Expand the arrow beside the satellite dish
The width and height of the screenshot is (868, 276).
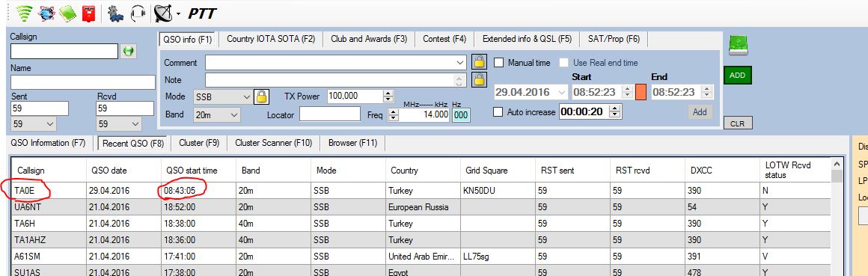pos(178,13)
